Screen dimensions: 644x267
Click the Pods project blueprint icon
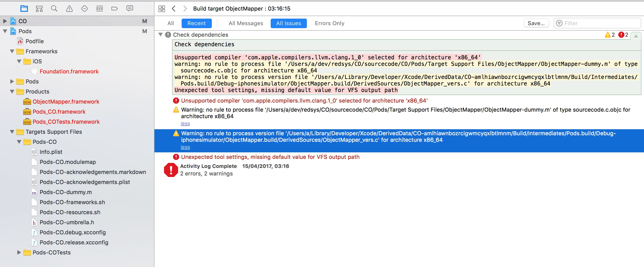point(13,31)
